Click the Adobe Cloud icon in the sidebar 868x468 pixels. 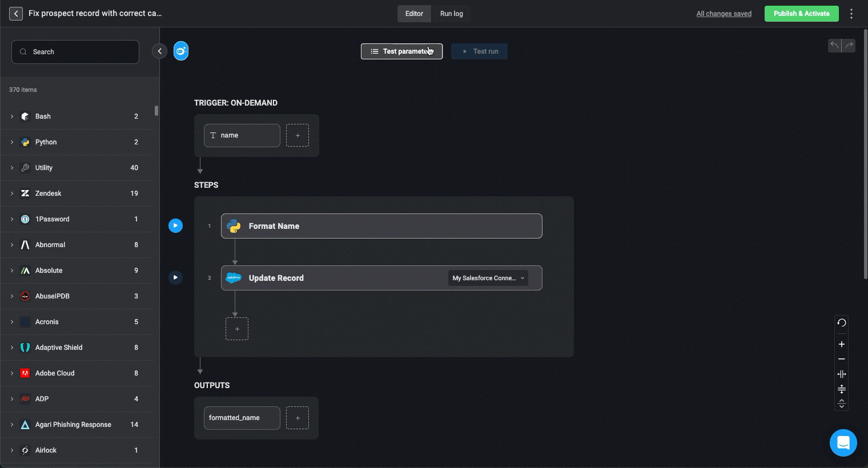(x=25, y=373)
